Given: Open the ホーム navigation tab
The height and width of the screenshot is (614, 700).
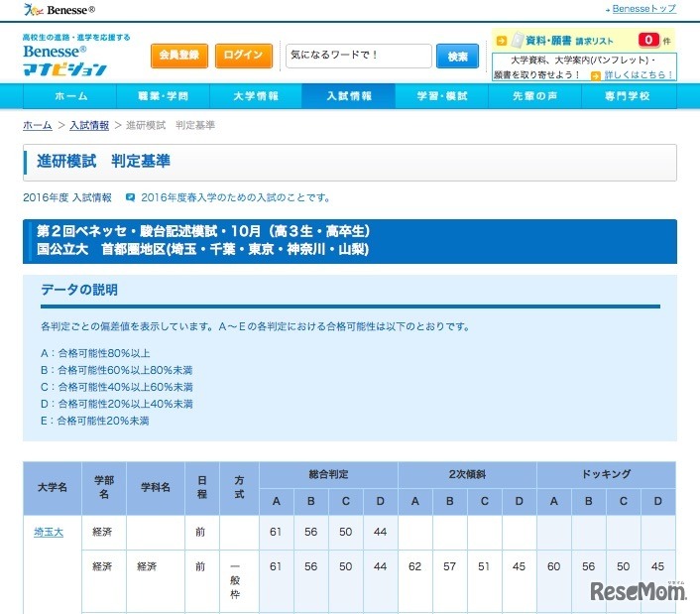Looking at the screenshot, I should tap(69, 96).
